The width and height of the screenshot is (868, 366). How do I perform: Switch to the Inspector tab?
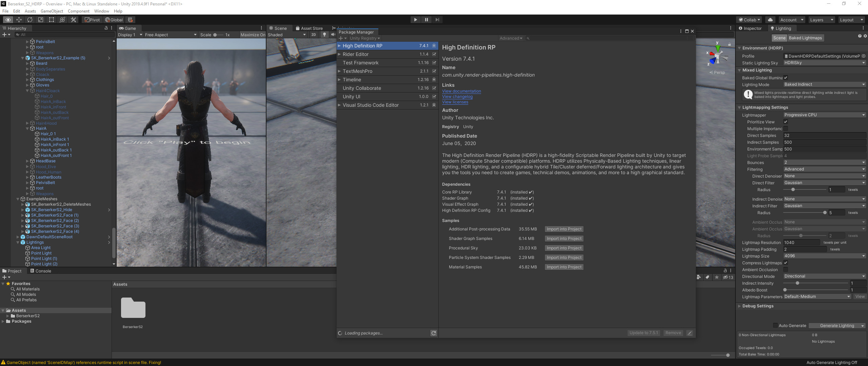[750, 28]
